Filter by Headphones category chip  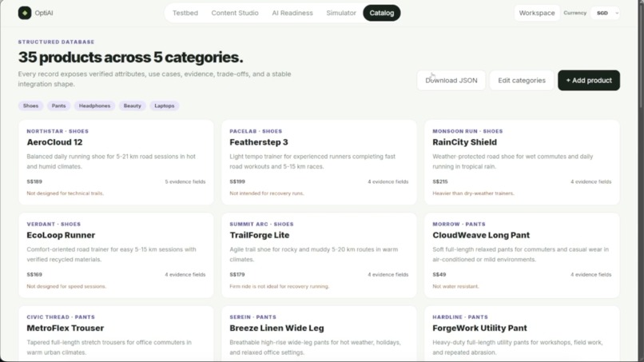point(94,105)
